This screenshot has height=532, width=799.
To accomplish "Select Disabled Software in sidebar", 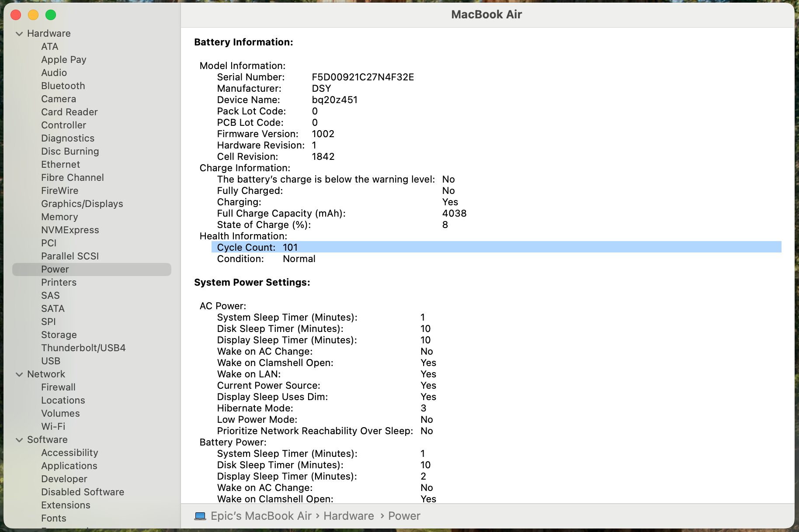I will (x=83, y=492).
